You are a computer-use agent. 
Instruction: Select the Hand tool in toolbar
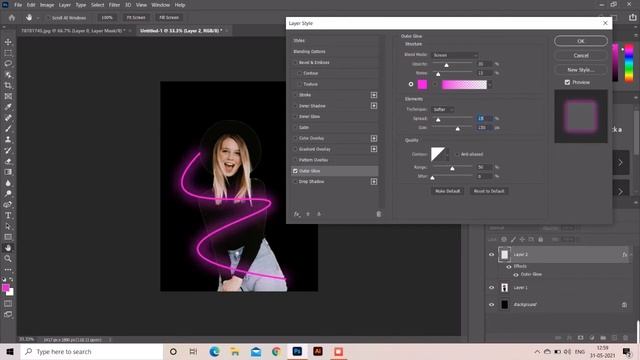click(8, 248)
